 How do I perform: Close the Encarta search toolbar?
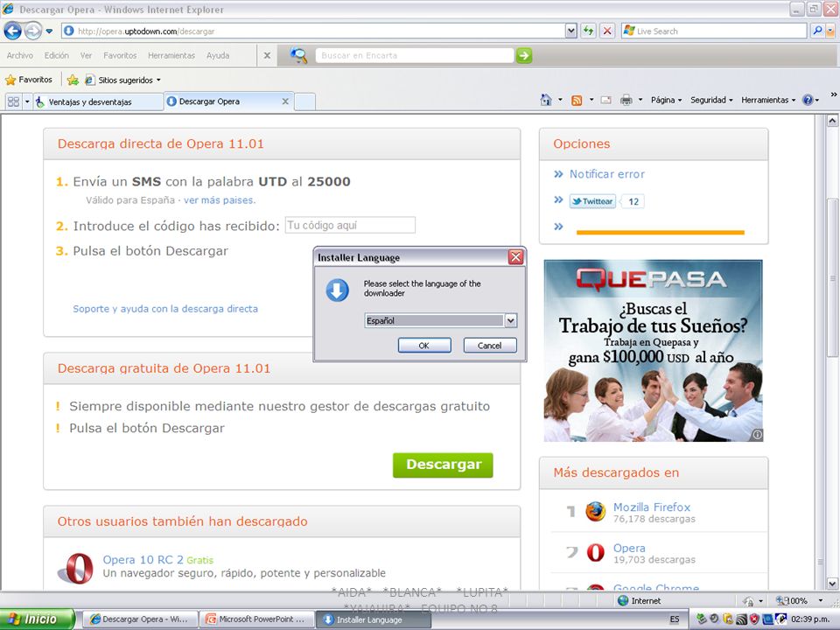pyautogui.click(x=267, y=55)
